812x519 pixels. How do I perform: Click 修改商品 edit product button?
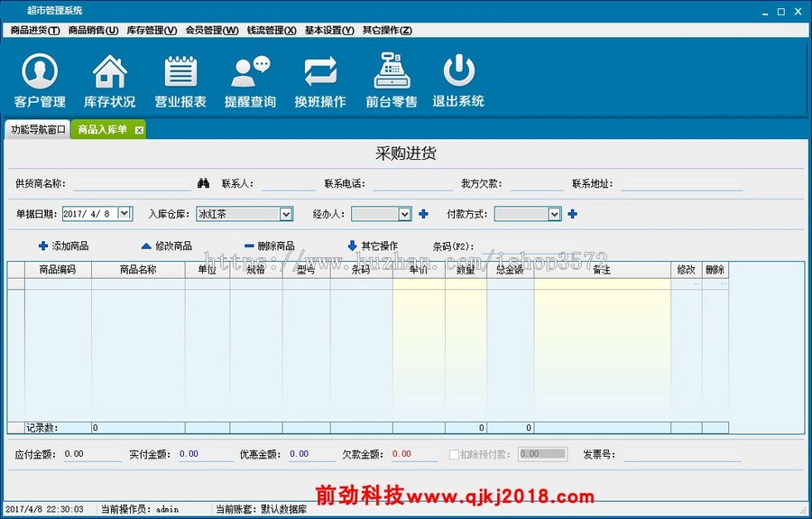point(167,246)
